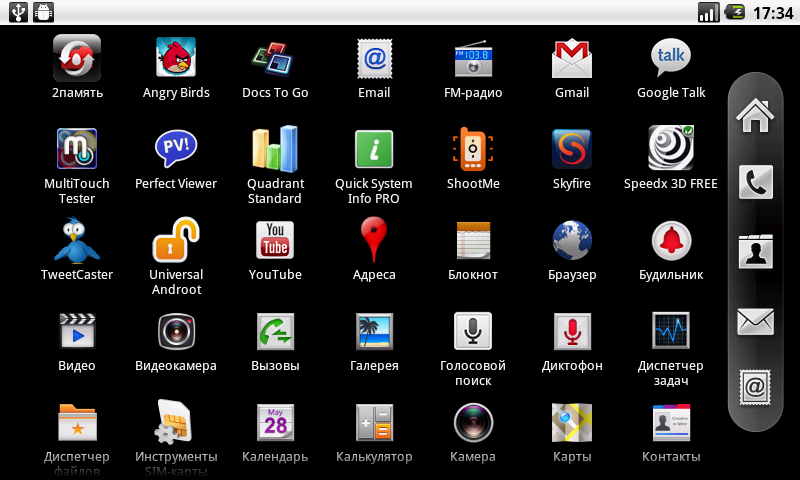
Task: Open Видео player
Action: [77, 331]
